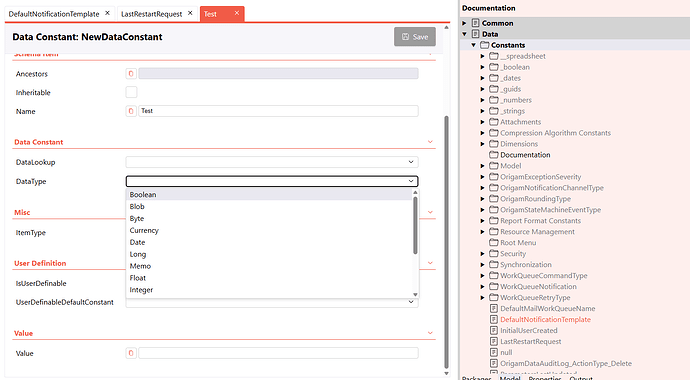Collapse the User Definition section chevron
The width and height of the screenshot is (690, 380).
tap(430, 263)
